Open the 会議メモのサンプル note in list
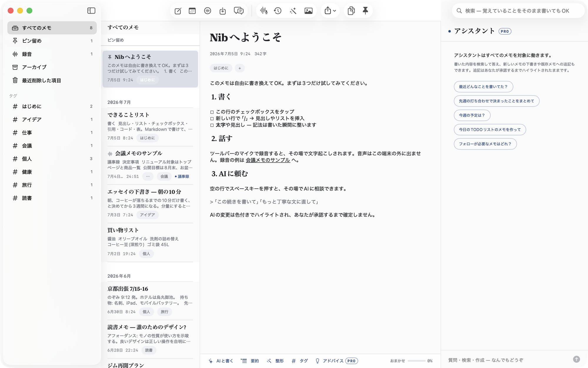Viewport: 588px width, 368px height. [x=150, y=165]
